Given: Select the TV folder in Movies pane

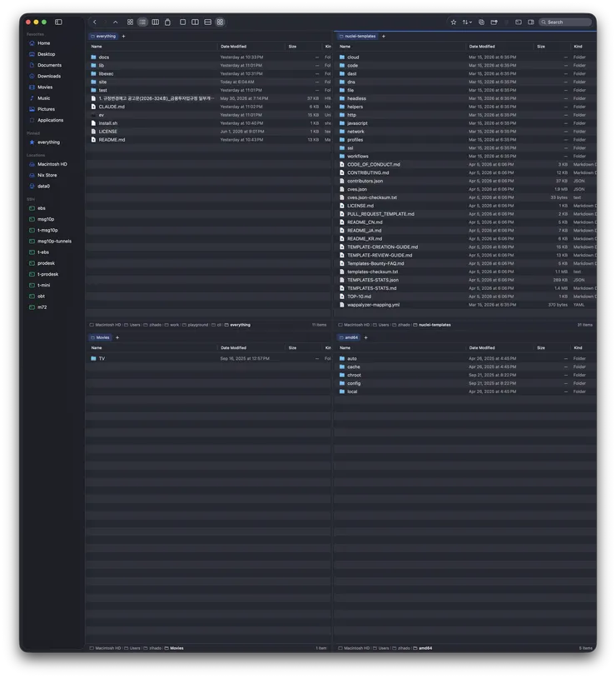Looking at the screenshot, I should (209, 359).
